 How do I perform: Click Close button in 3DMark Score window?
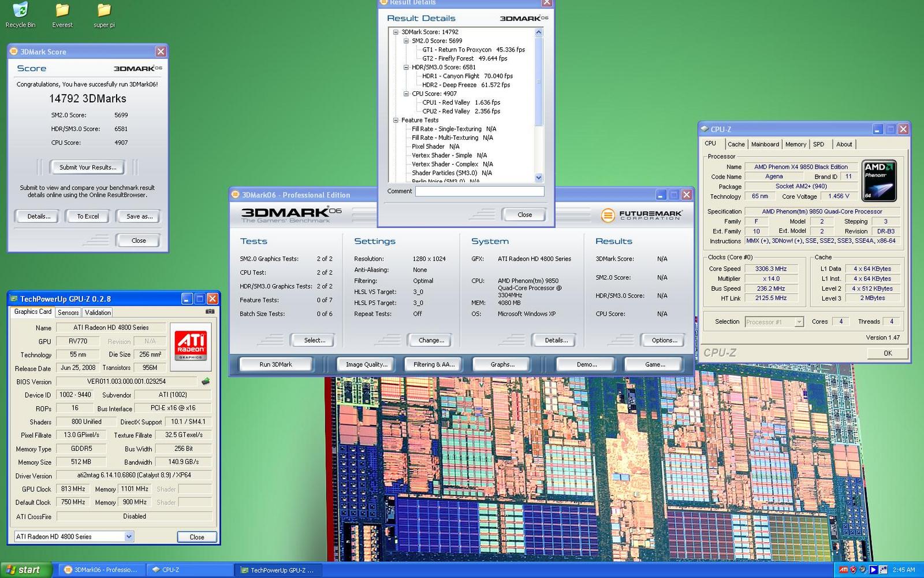tap(139, 240)
